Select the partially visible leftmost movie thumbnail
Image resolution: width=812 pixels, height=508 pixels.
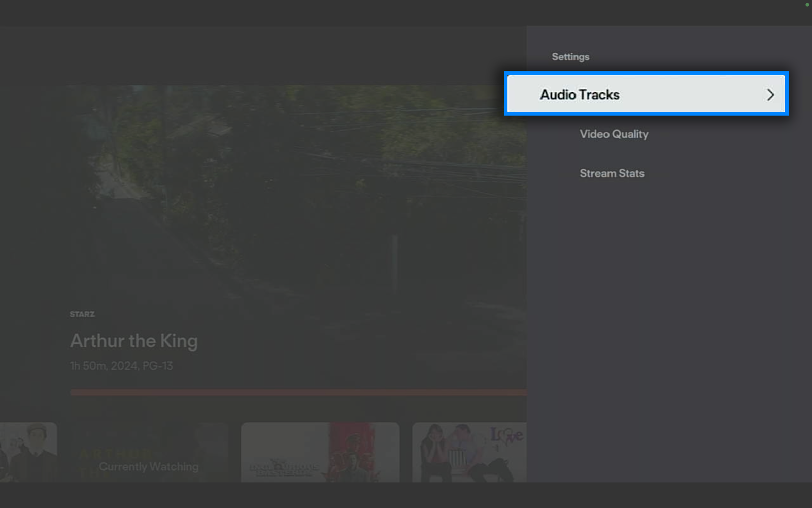coord(28,452)
